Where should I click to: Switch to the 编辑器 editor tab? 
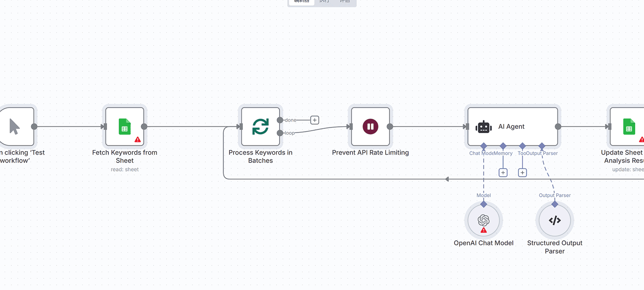tap(302, 2)
